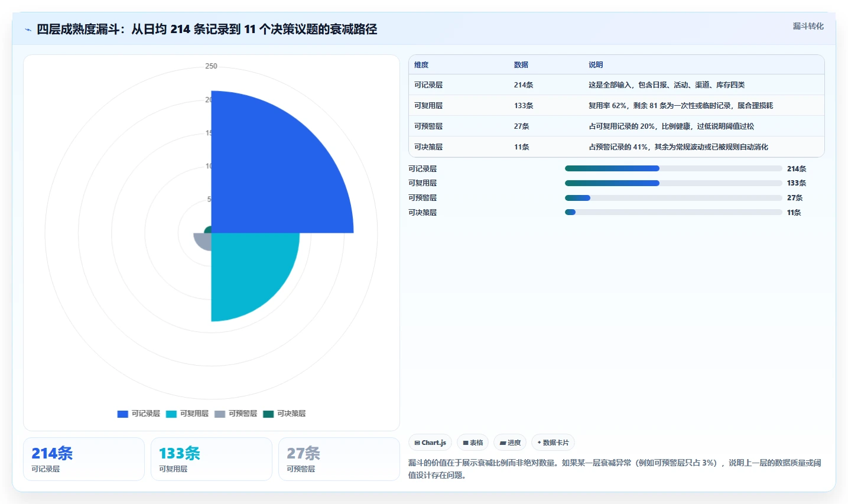The height and width of the screenshot is (504, 848).
Task: Click the description starting 占预警记录的 41%
Action: click(x=678, y=147)
